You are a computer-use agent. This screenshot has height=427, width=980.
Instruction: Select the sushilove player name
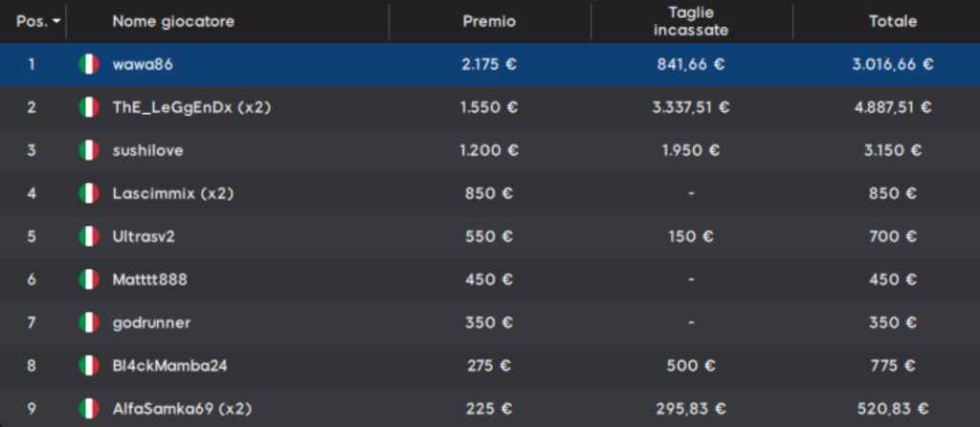147,150
